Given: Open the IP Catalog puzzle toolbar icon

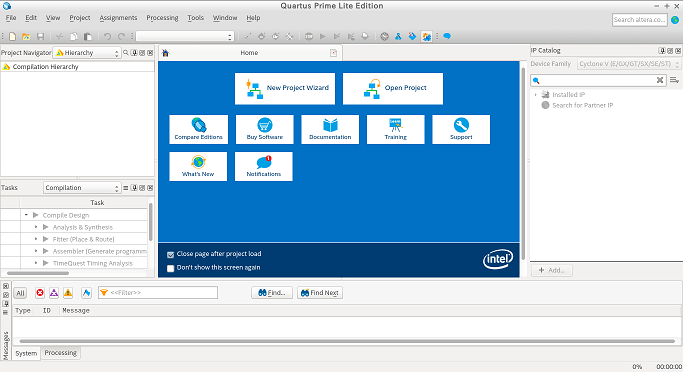Looking at the screenshot, I should (426, 37).
